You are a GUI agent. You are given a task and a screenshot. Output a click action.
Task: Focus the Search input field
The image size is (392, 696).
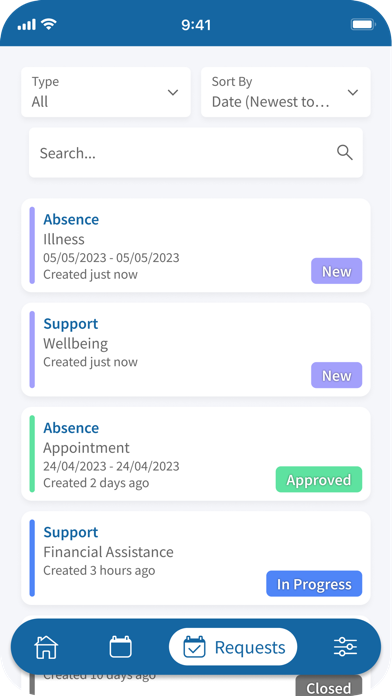click(x=196, y=153)
